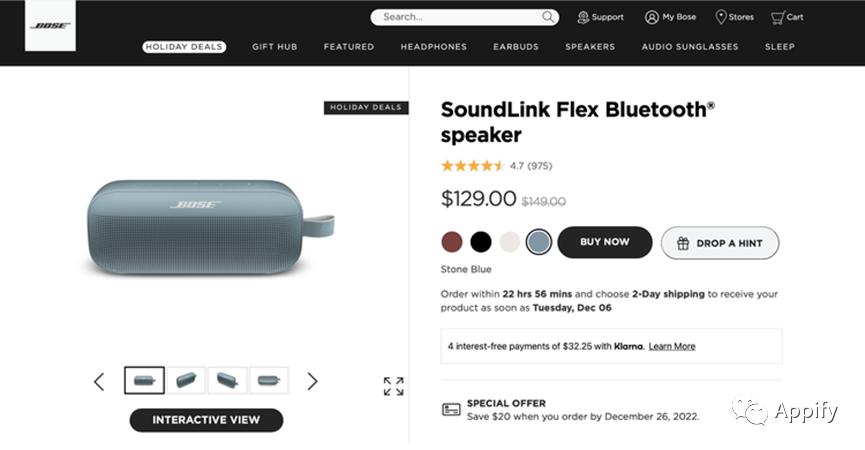Expand product image to fullscreen
This screenshot has width=865, height=450.
tap(393, 386)
